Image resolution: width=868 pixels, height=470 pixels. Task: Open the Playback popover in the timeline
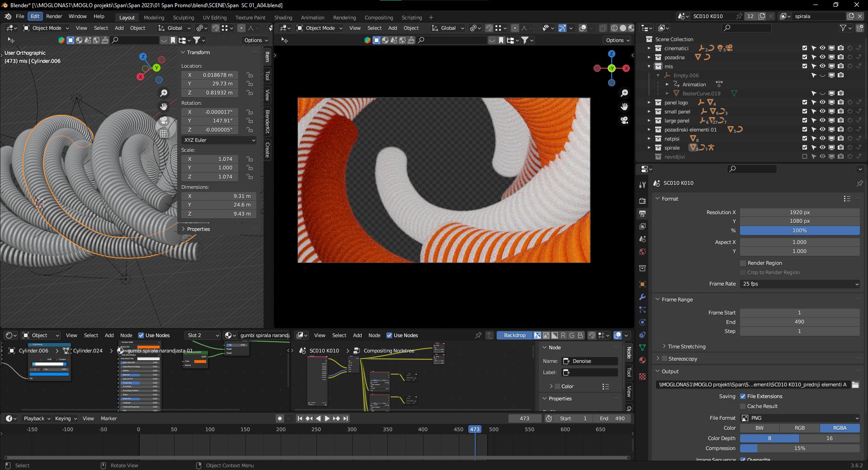tap(37, 418)
